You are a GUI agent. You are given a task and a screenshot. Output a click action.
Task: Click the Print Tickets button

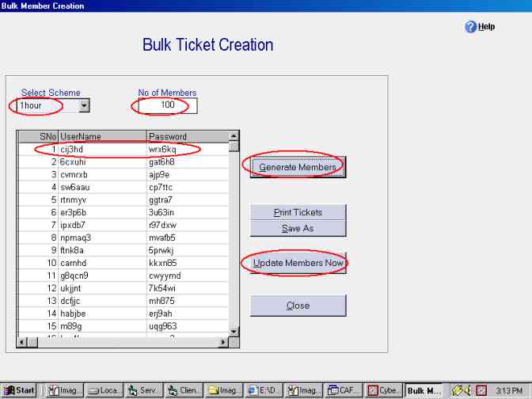point(298,212)
